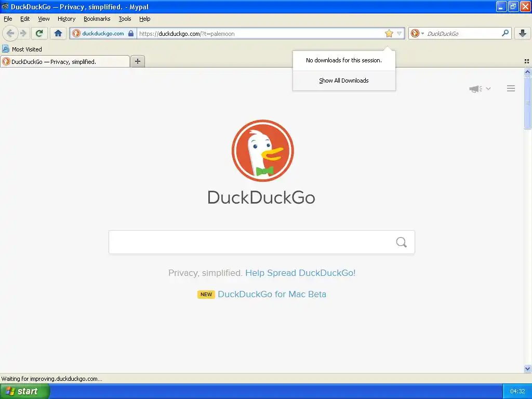This screenshot has width=532, height=399.
Task: Reload the current page
Action: 39,33
